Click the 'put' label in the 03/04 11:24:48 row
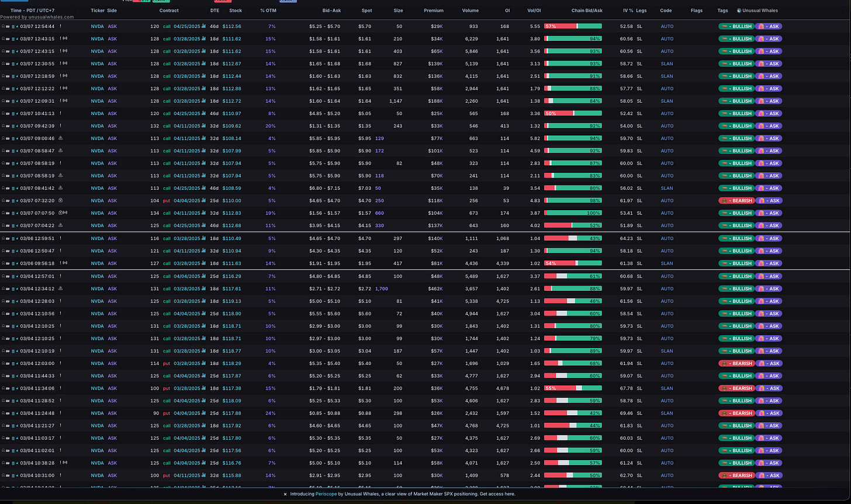Screen dimensions: 851x504 167,413
